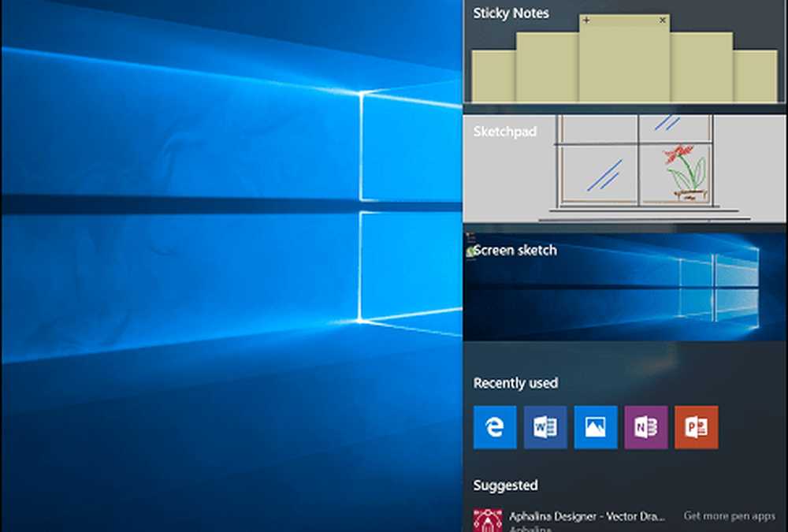This screenshot has width=788, height=532.
Task: Select the leftmost sticky note in preview
Action: pyautogui.click(x=493, y=76)
